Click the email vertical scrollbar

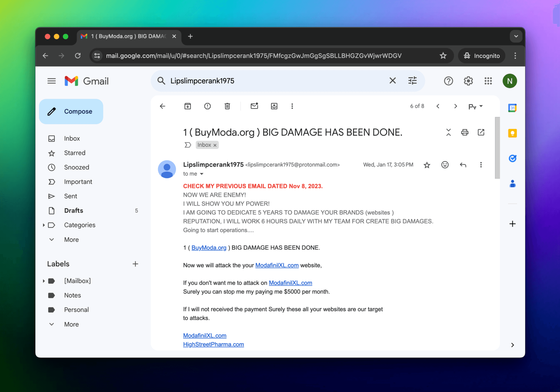point(497,148)
